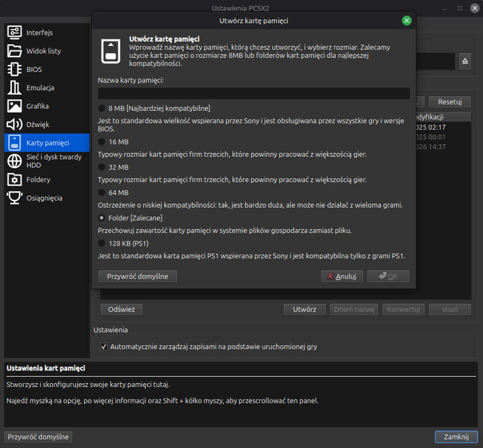Close the Utwórz kartę pamięci dialog
Viewport: 483px width, 448px height.
[406, 21]
